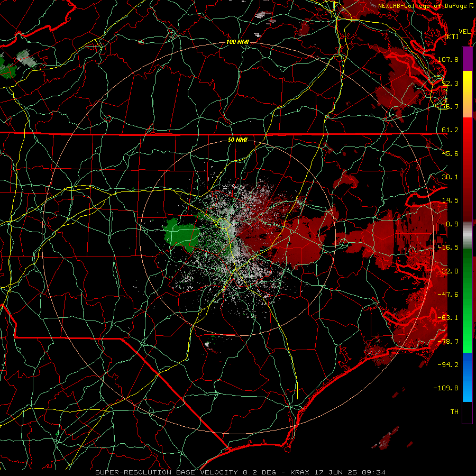Select the 45.6 velocity scale value

(450, 153)
